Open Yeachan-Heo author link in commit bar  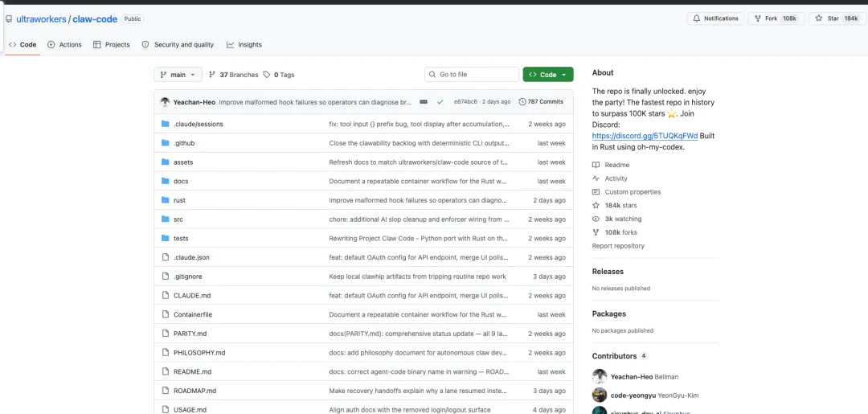click(194, 102)
